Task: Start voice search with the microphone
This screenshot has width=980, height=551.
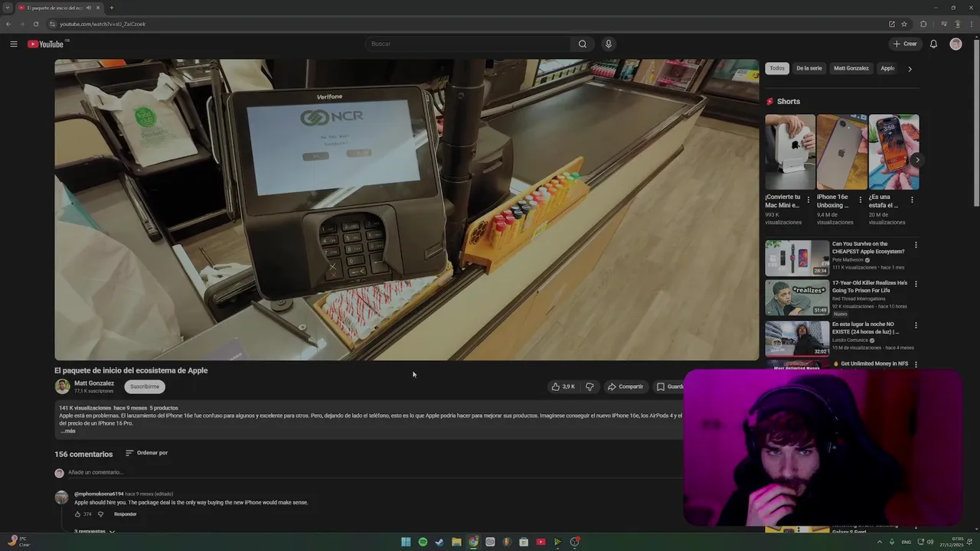Action: (x=609, y=44)
